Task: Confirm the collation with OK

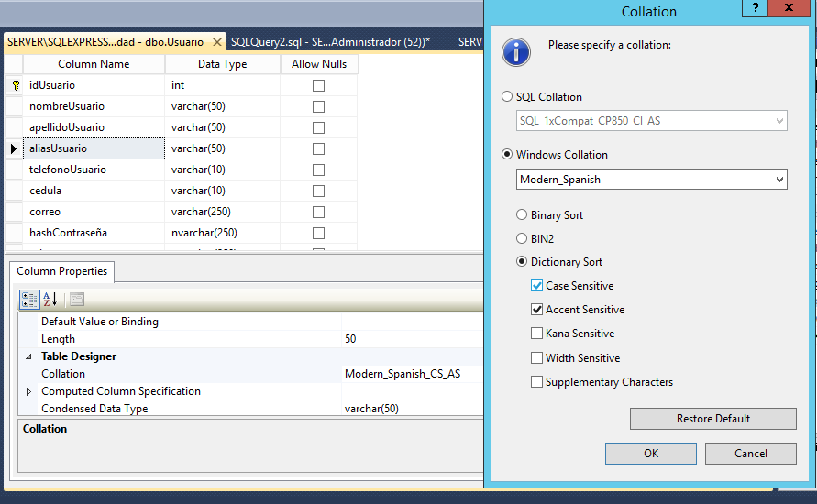Action: (650, 454)
